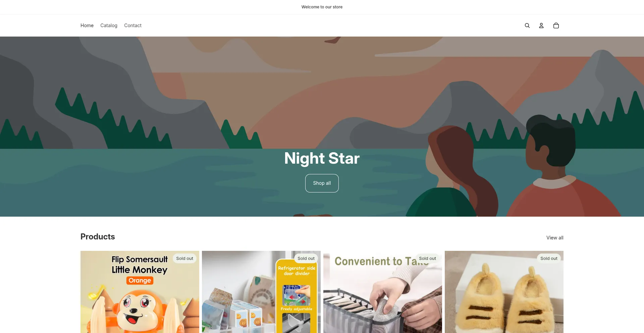The width and height of the screenshot is (644, 333).
Task: Open the search magnifier icon
Action: pos(527,25)
